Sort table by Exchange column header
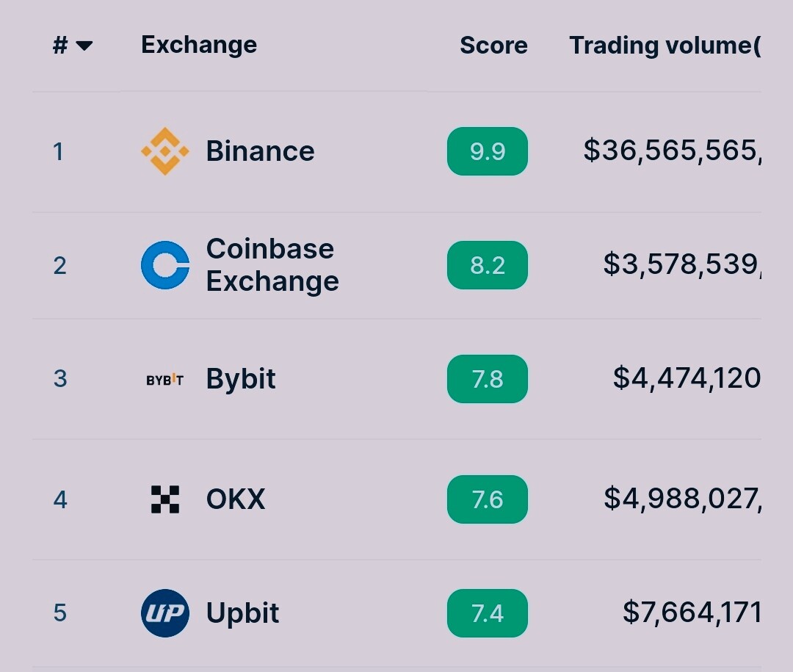The image size is (793, 672). point(199,45)
